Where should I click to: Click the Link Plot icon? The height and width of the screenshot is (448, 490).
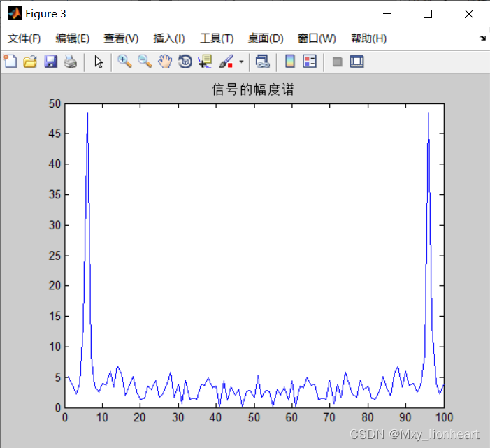[263, 62]
